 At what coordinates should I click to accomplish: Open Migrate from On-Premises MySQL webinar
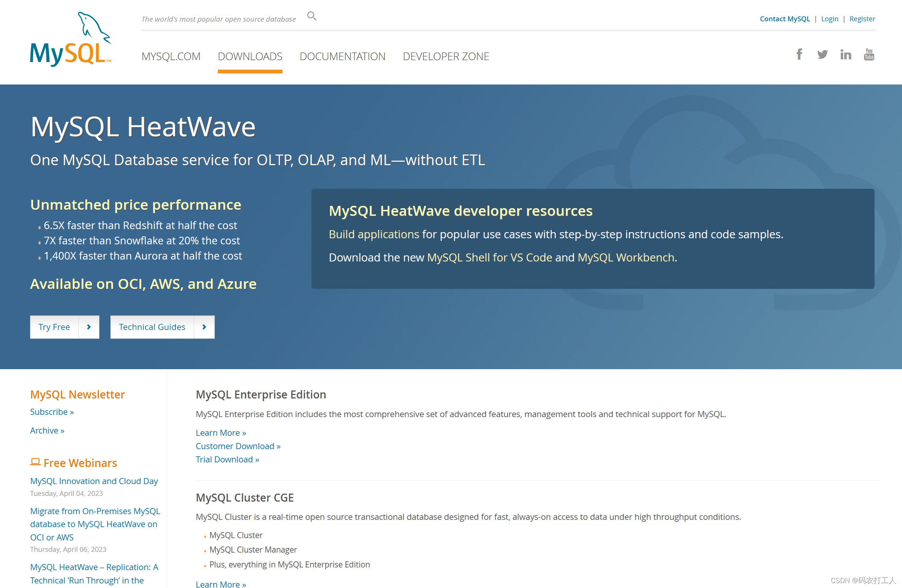pyautogui.click(x=95, y=524)
